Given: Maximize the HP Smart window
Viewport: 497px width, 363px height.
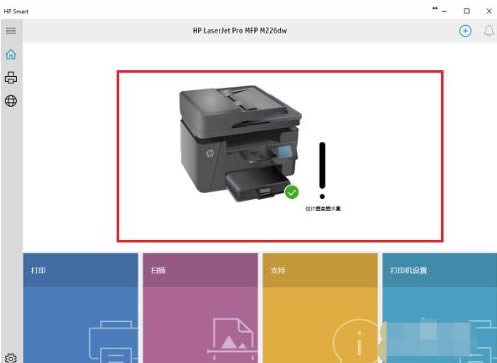Looking at the screenshot, I should 467,11.
